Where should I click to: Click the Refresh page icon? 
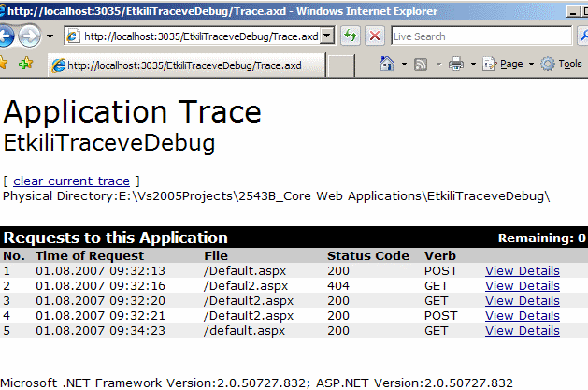[x=351, y=36]
